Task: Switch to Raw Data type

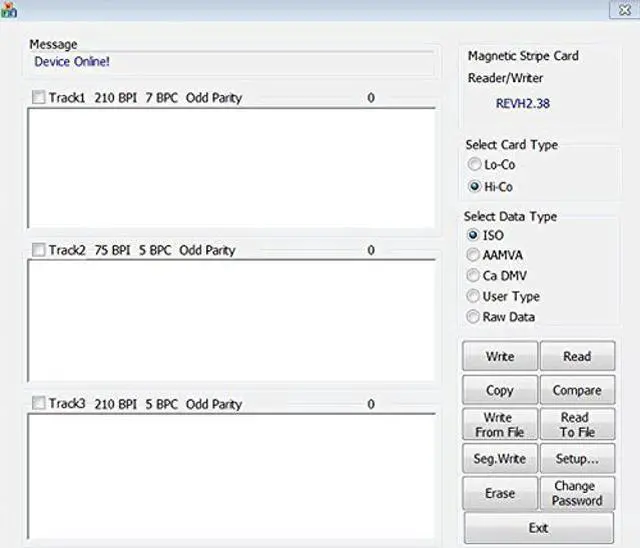Action: 474,317
